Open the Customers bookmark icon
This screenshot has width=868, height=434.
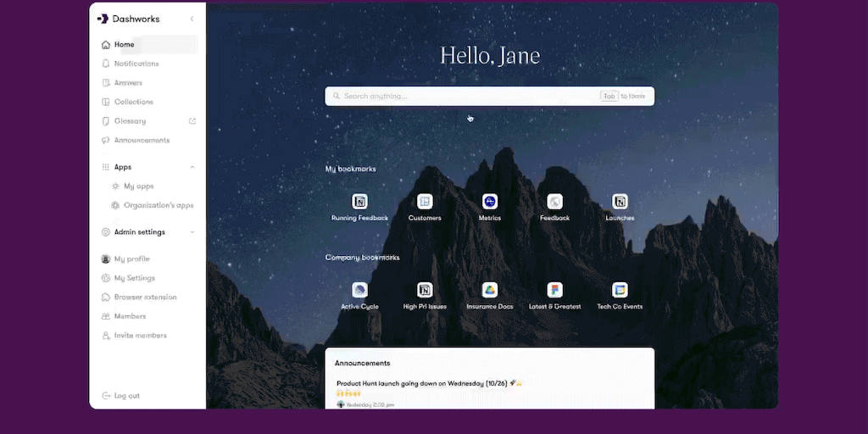(x=425, y=202)
